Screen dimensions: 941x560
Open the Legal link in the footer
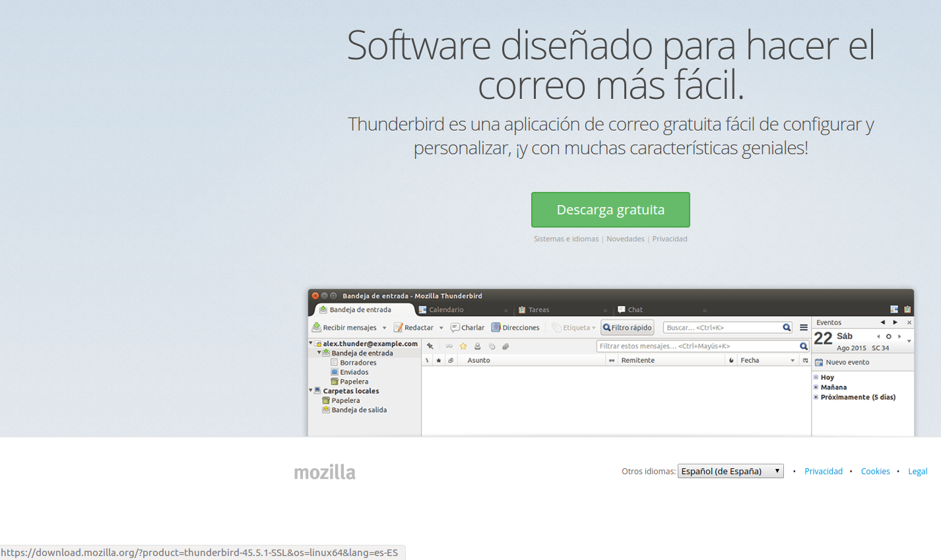918,471
